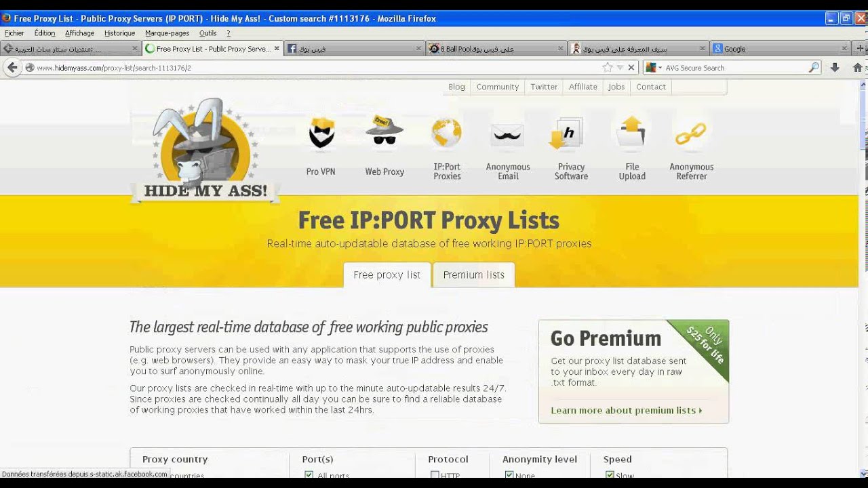Click the Go Premium heading
Image resolution: width=868 pixels, height=488 pixels.
(606, 338)
